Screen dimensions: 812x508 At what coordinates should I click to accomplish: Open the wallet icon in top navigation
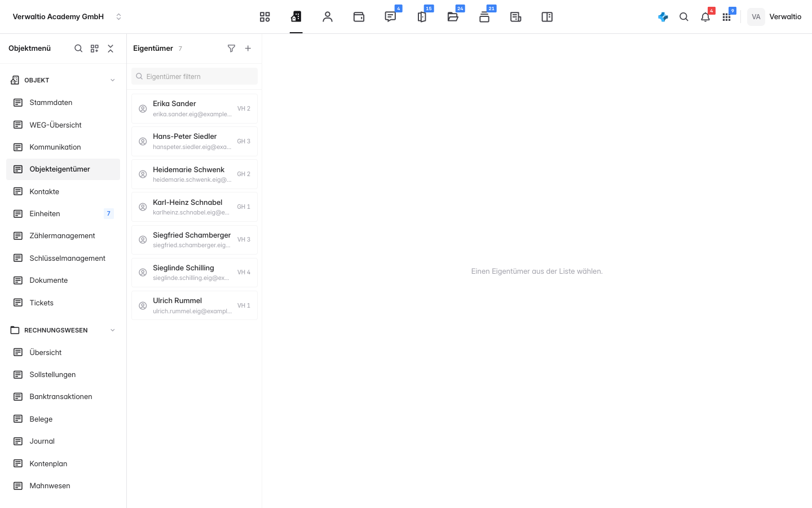[x=359, y=17]
